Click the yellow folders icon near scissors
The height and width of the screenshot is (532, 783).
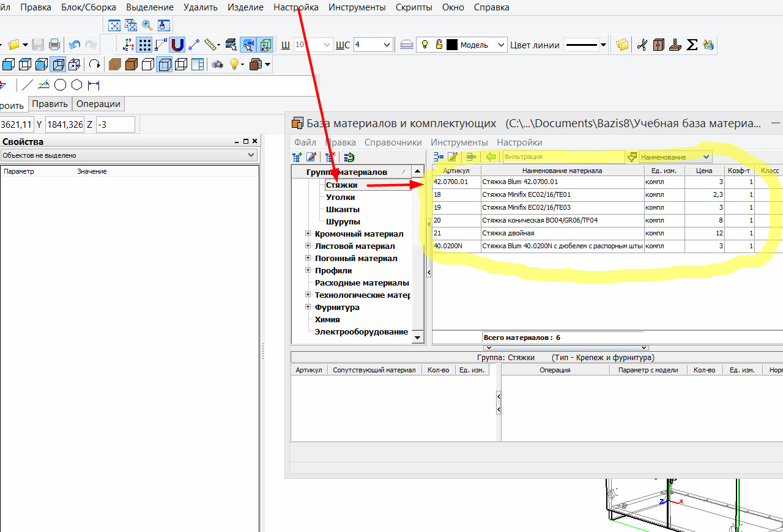click(x=623, y=45)
